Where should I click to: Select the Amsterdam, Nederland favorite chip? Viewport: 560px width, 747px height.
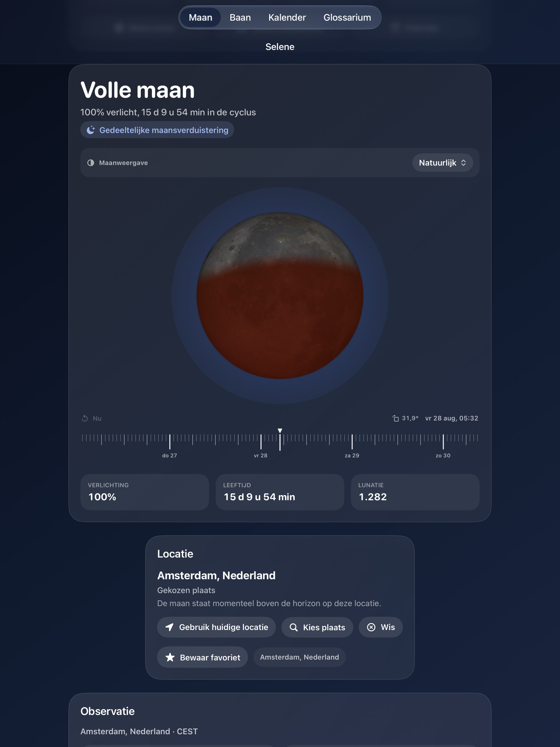coord(300,657)
